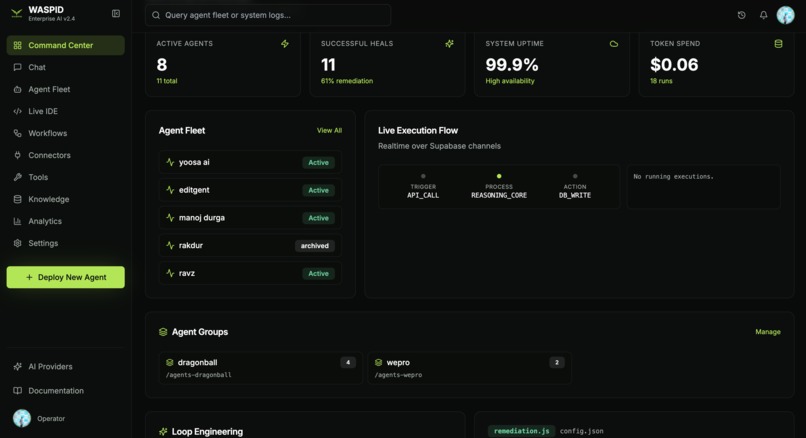Click the PROCESS REASONING_CORE flow node

click(x=499, y=187)
